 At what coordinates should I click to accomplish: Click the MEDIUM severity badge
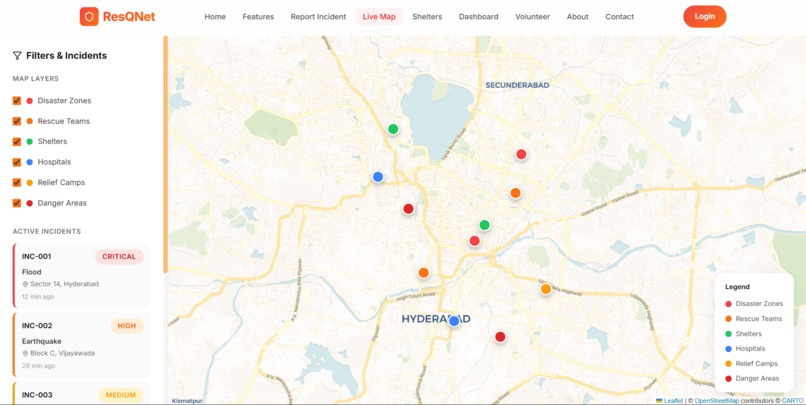pos(121,395)
